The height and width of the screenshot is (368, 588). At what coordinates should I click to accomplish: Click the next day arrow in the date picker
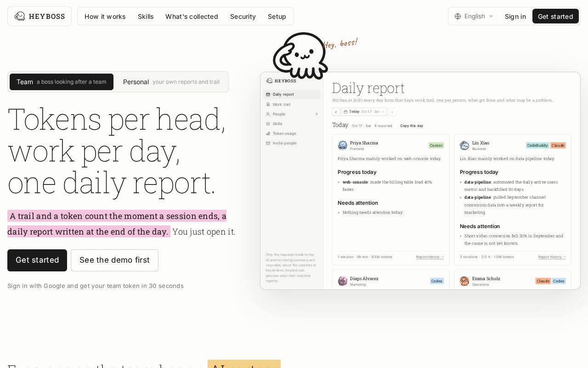pos(392,112)
